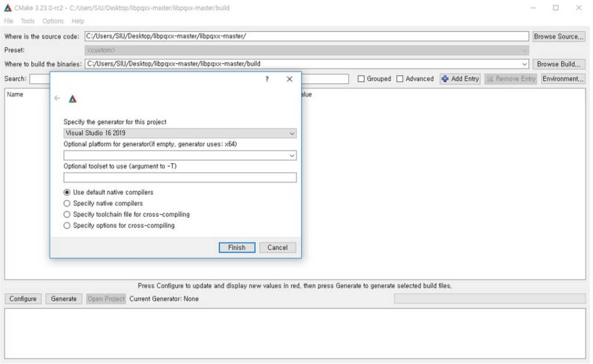Screen dimensions: 593x364
Task: Click the optional toolset input field
Action: (x=180, y=177)
